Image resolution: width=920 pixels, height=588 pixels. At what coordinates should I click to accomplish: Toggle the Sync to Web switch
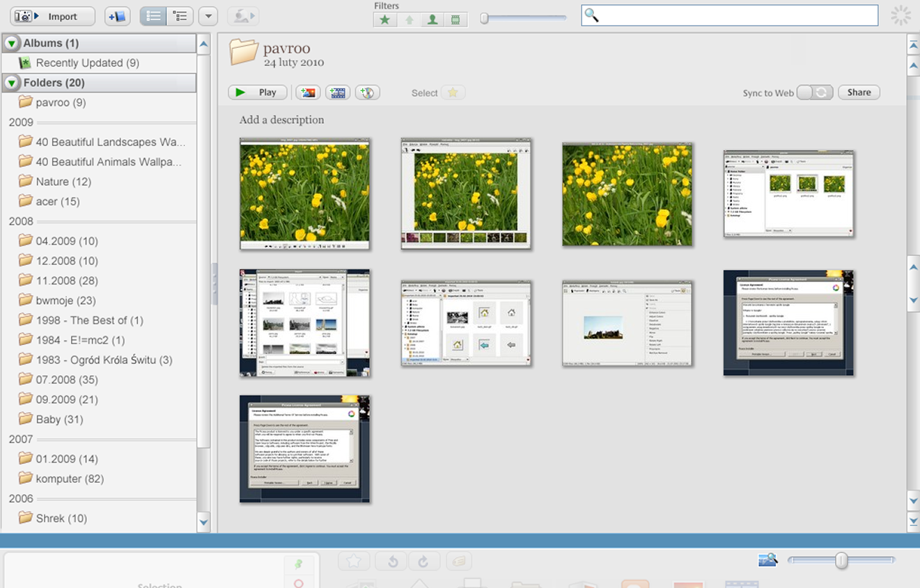point(815,93)
